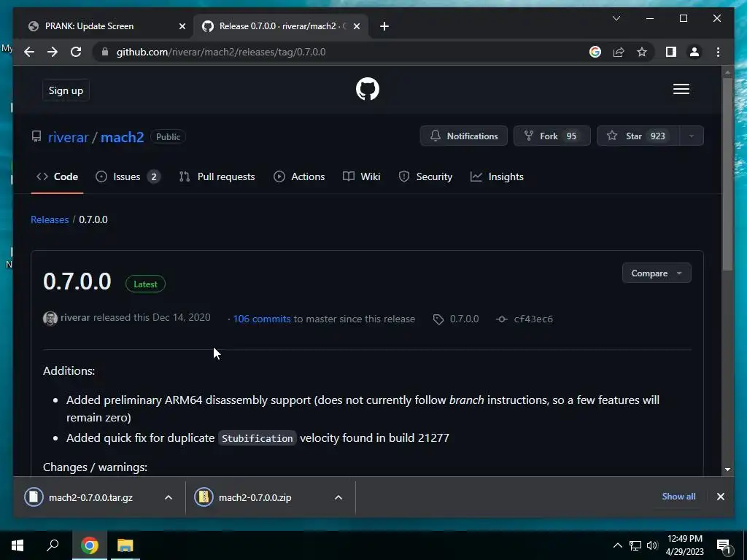The width and height of the screenshot is (747, 560).
Task: Click the Chrome profile avatar icon
Action: click(x=694, y=52)
